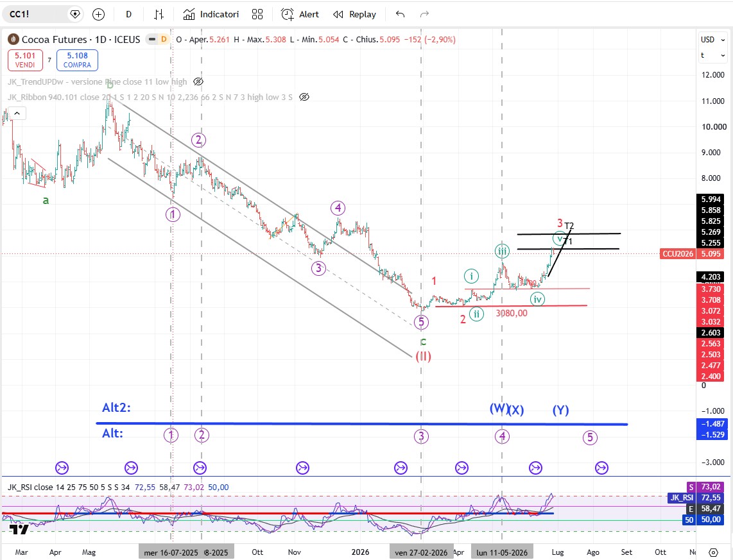Click the (W) blue wave label
Screen dimensions: 733x560
(498, 409)
